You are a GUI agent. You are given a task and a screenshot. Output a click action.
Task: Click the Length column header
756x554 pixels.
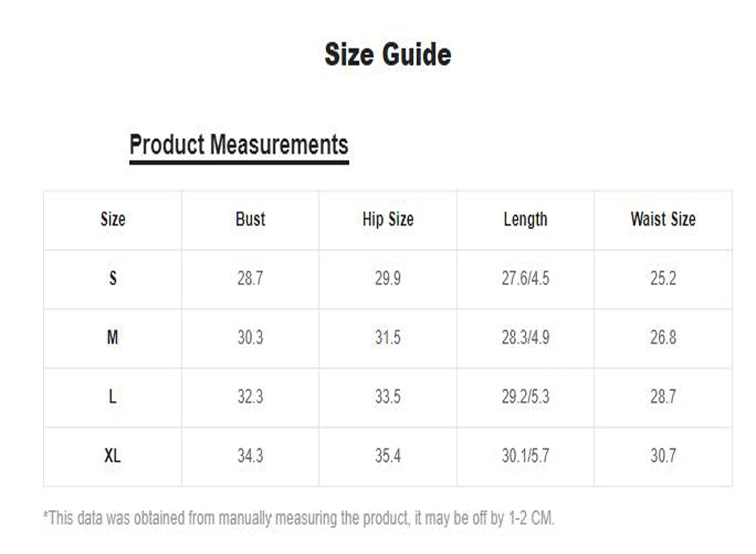pos(525,219)
